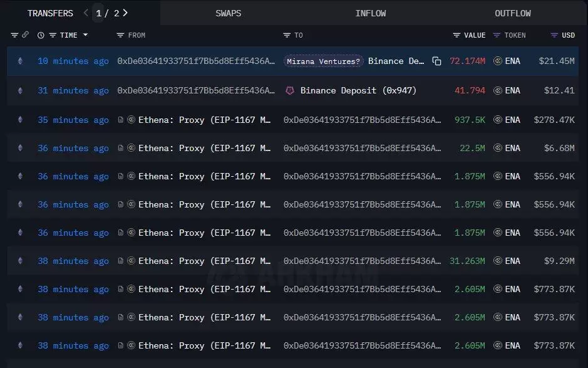
Task: Select the 41.794 value
Action: 470,90
